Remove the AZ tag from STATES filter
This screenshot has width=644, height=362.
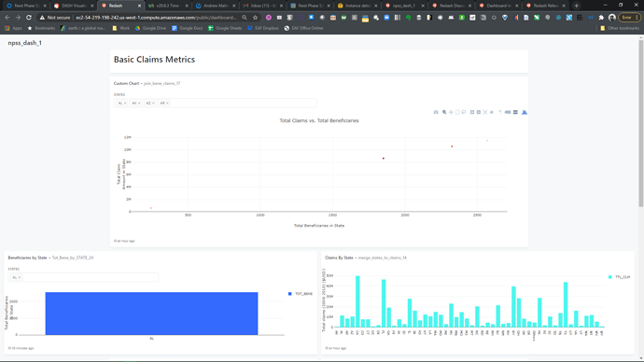153,103
